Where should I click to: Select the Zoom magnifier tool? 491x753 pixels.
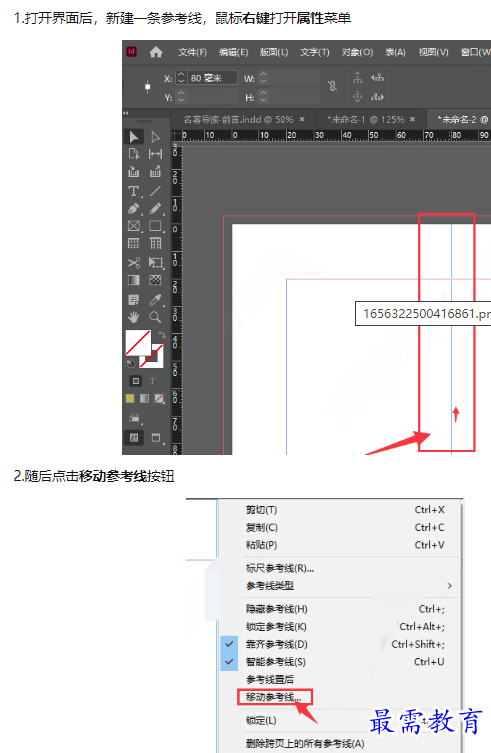point(155,317)
